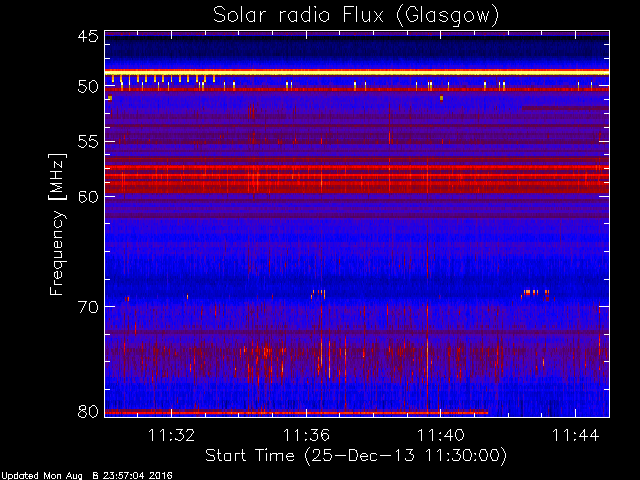Click the 'Frequency [MHz]' axis label
This screenshot has height=480, width=640.
[57, 224]
